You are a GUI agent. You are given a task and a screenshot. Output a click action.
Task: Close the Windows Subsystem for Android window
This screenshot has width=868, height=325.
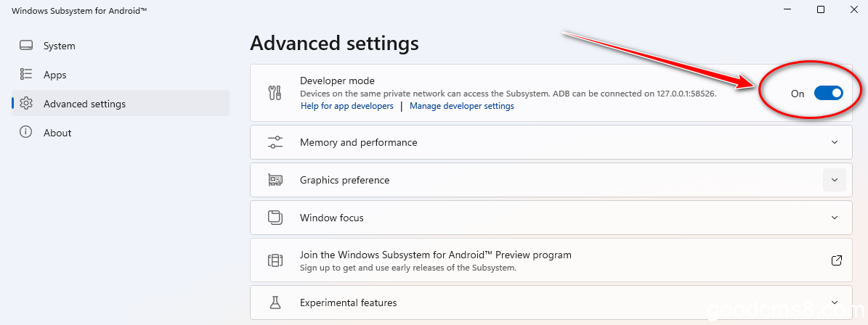click(x=853, y=9)
